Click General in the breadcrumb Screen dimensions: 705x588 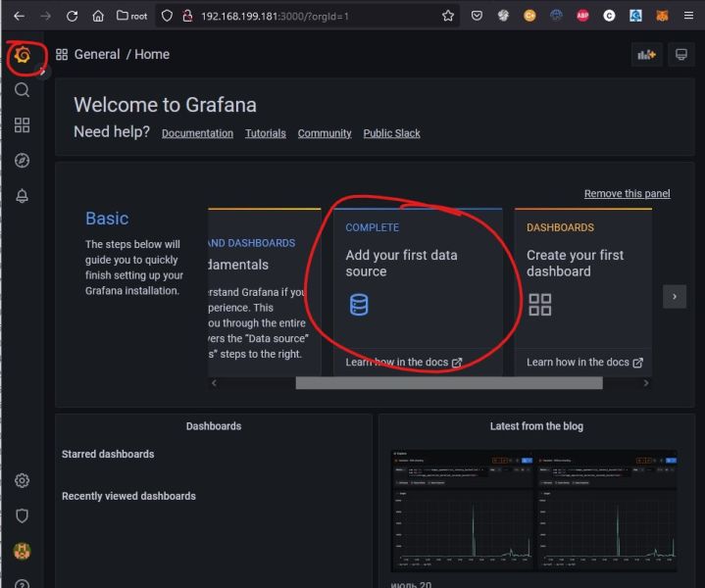(97, 55)
